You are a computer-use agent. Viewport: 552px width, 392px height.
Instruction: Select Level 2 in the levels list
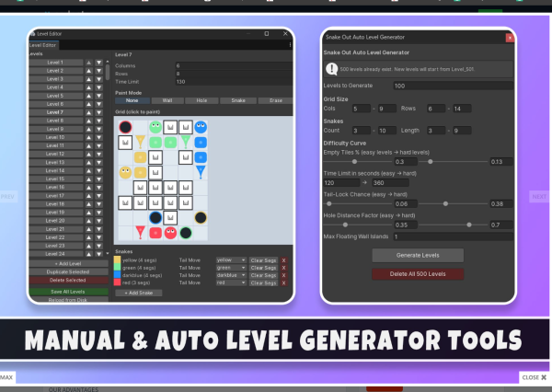56,71
